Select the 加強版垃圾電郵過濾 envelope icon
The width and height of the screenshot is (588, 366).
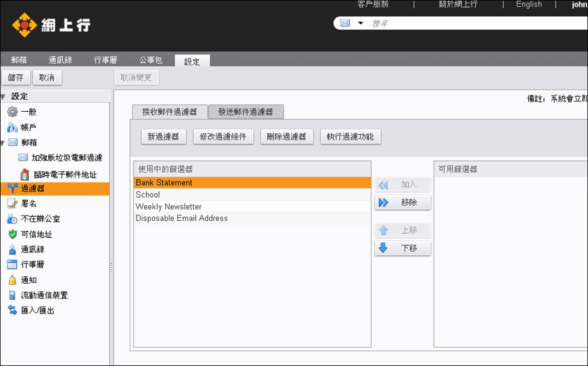(x=23, y=157)
